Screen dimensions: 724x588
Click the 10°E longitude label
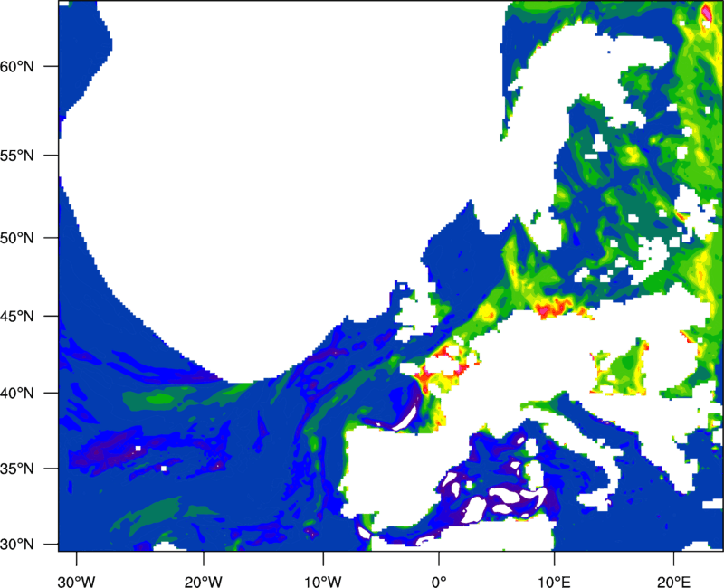click(x=554, y=582)
